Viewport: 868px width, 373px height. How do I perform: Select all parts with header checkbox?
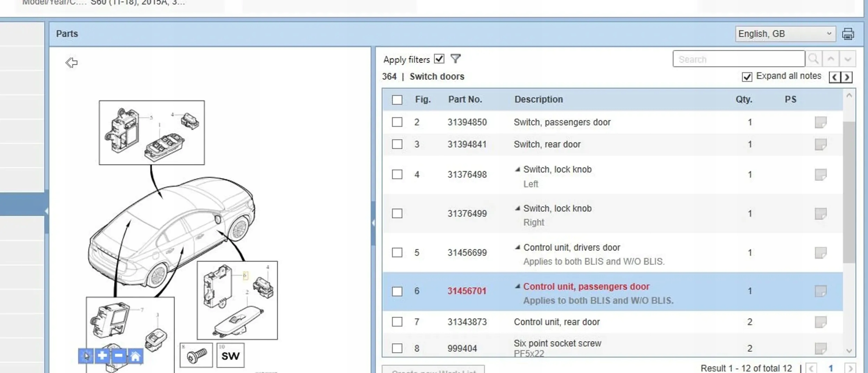[397, 100]
